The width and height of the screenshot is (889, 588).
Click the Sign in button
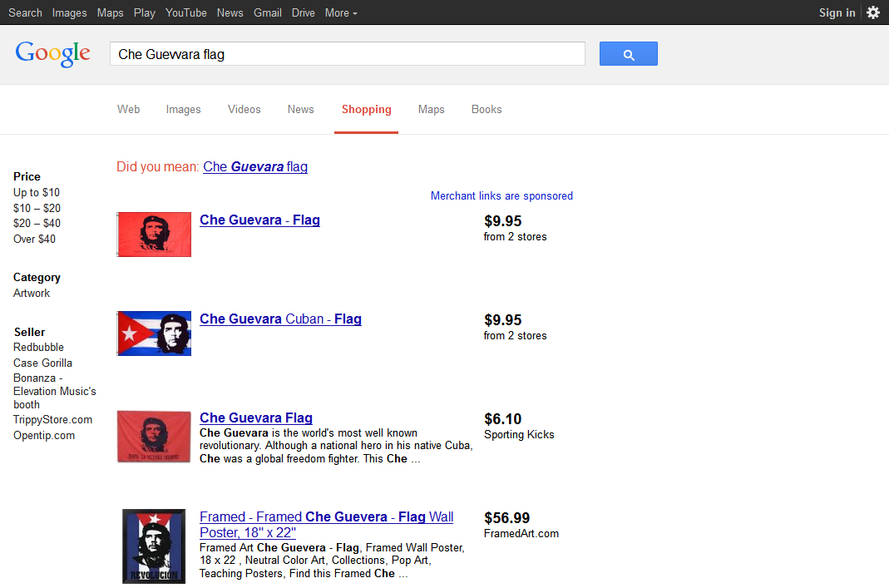click(x=837, y=12)
